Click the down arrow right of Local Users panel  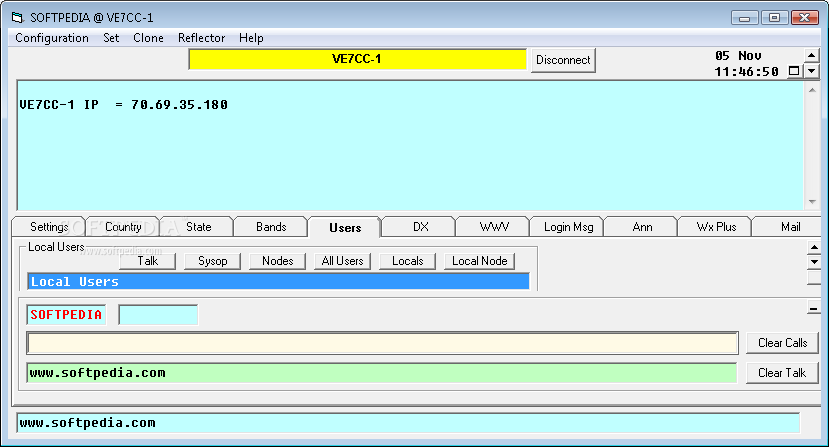(x=814, y=262)
